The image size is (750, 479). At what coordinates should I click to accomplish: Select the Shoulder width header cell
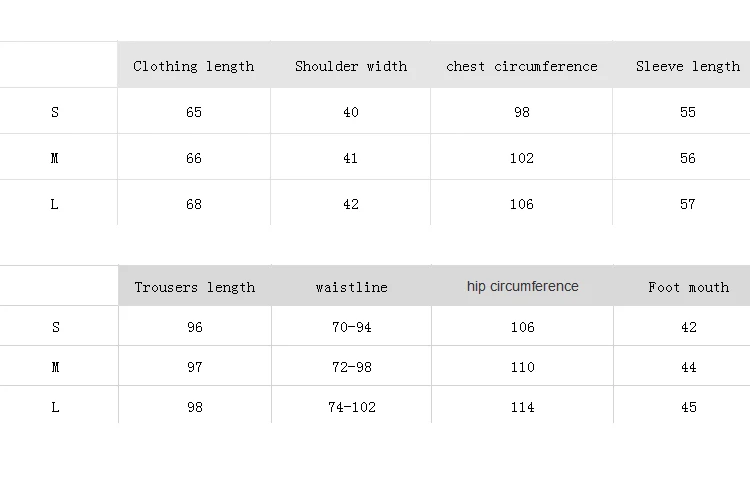(351, 66)
